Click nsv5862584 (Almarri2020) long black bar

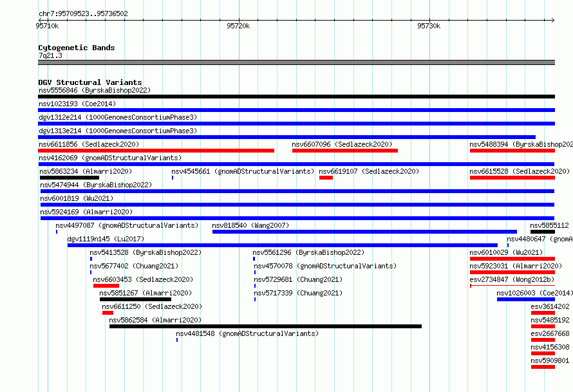265,326
